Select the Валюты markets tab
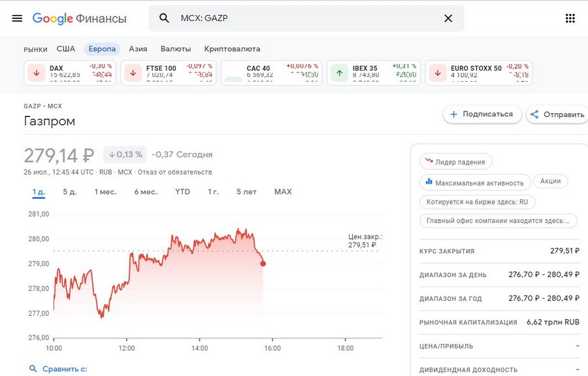This screenshot has height=376, width=588. click(x=176, y=49)
